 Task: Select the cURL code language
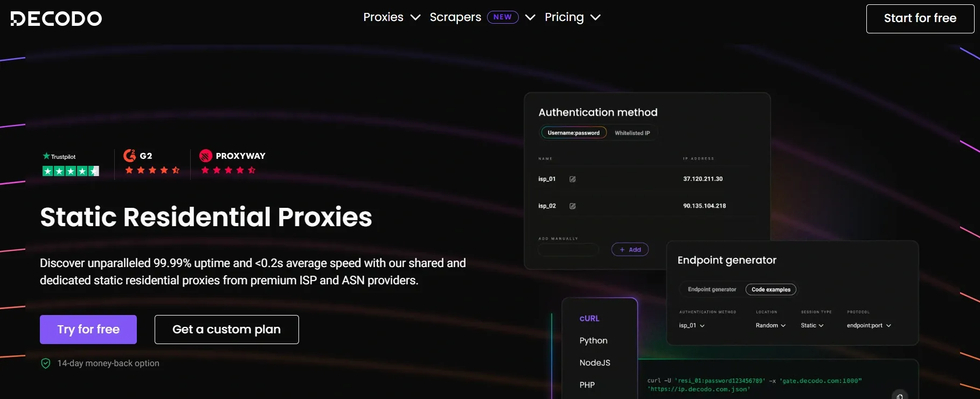point(589,319)
